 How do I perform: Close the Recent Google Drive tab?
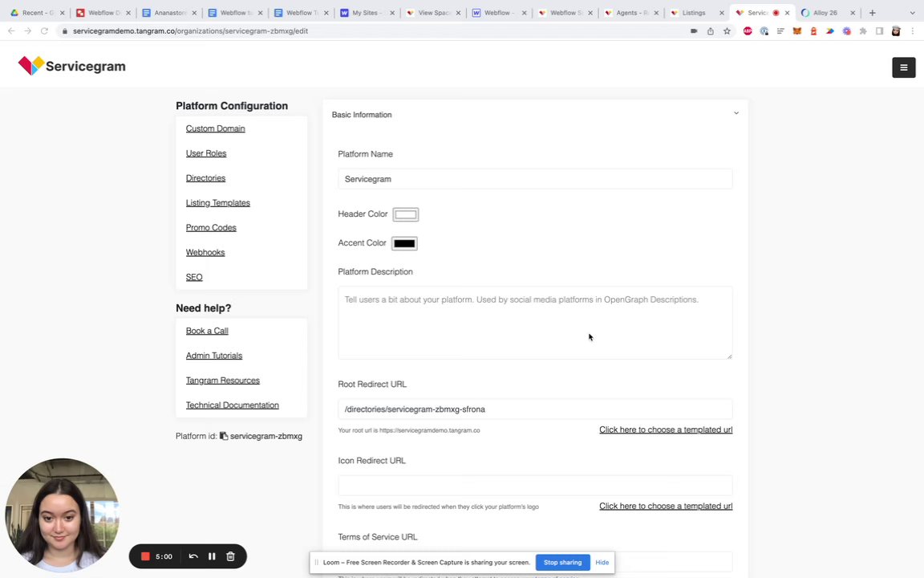62,12
